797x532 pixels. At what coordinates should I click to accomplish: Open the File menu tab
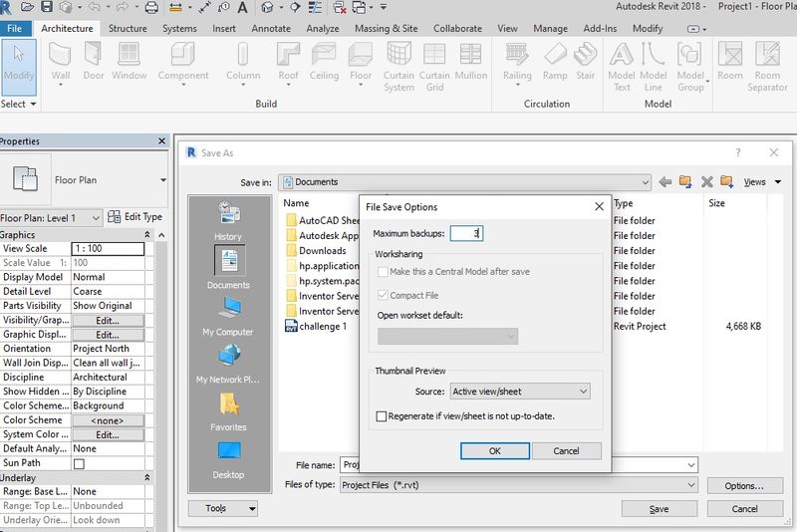pos(15,29)
